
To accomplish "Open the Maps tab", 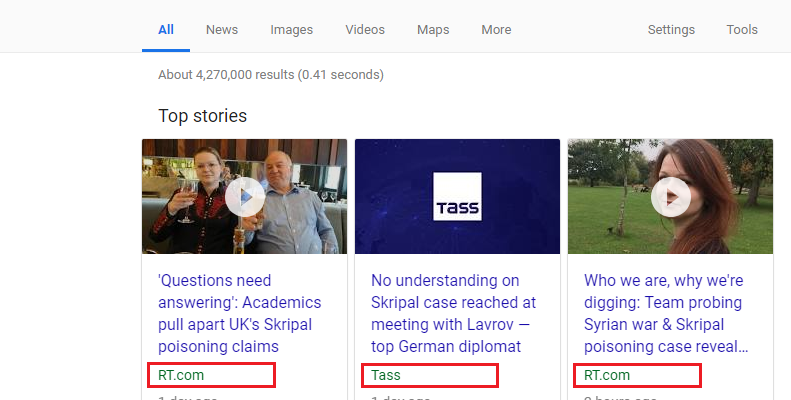I will [x=433, y=30].
